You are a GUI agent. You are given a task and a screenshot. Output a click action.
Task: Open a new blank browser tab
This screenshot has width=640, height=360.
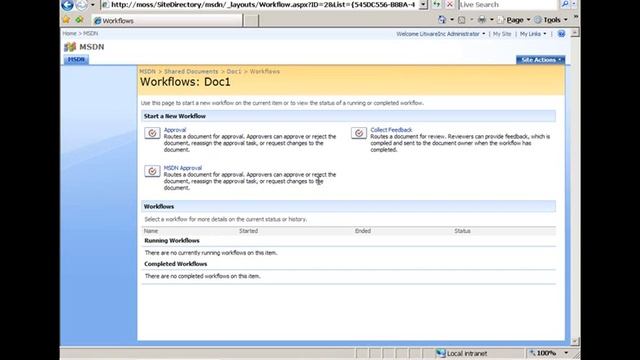(251, 20)
